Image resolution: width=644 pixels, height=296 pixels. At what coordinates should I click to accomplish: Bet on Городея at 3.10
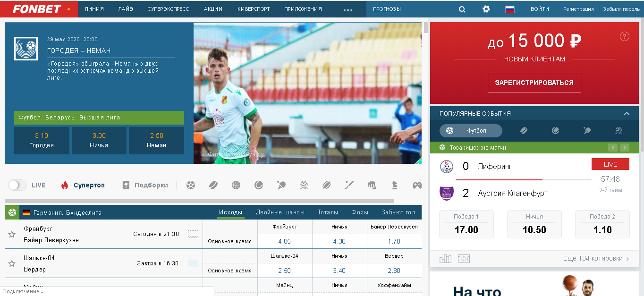click(x=42, y=140)
